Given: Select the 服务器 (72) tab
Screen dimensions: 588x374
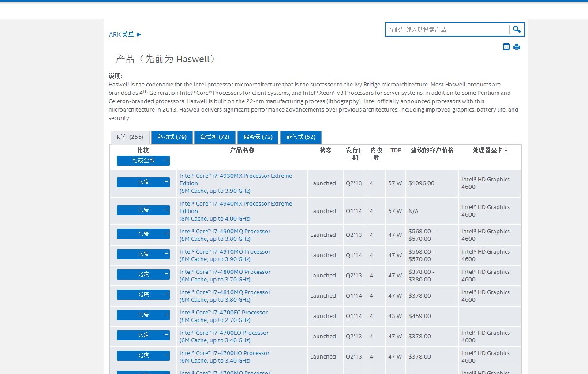Looking at the screenshot, I should (258, 137).
